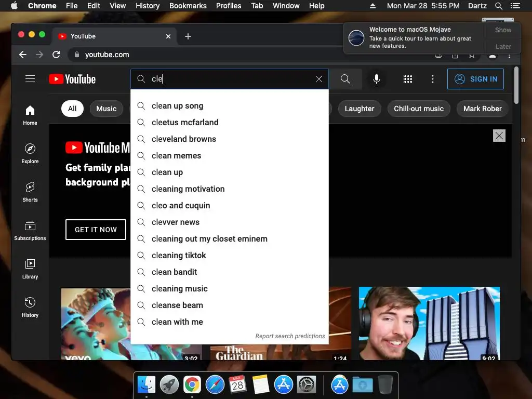Choose suggestion 'cleo and cuquin'

(x=230, y=206)
